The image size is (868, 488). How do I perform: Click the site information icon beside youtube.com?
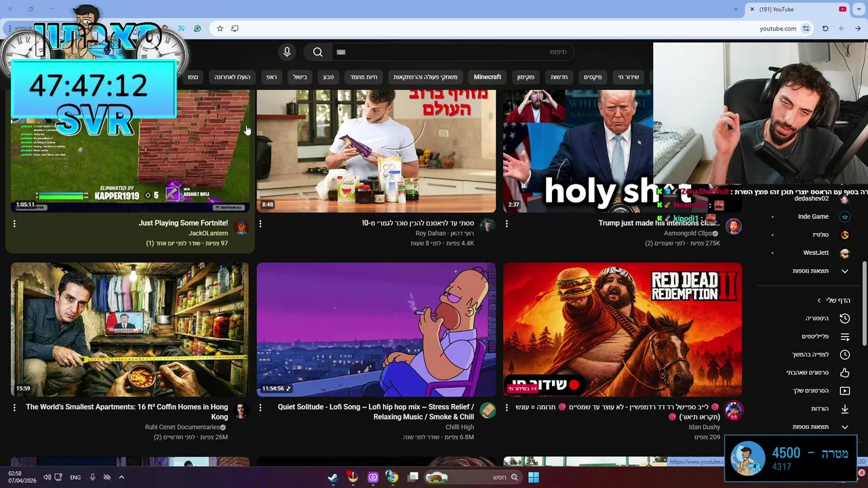coord(806,28)
